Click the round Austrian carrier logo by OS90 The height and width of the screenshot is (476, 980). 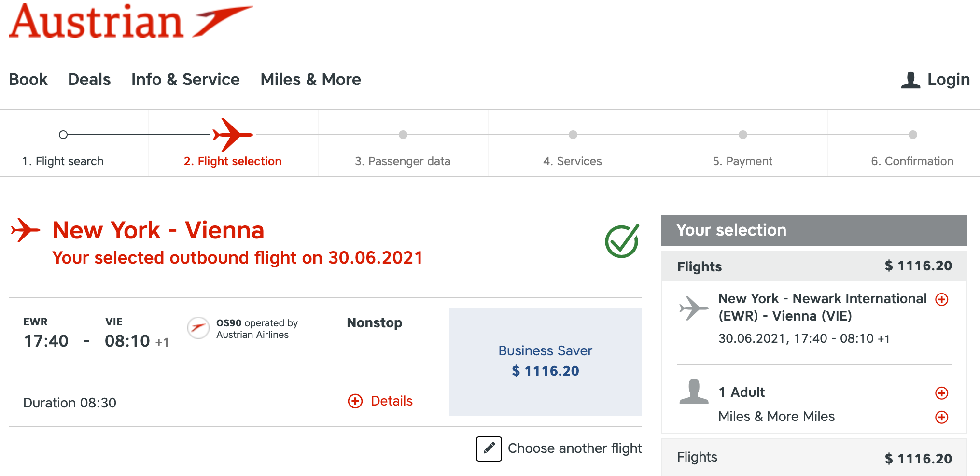tap(198, 328)
